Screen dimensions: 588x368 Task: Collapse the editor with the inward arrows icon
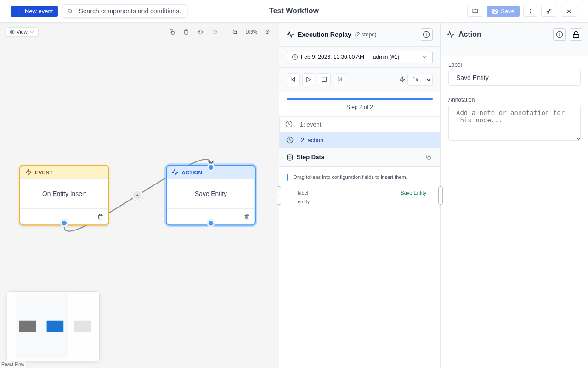point(549,11)
